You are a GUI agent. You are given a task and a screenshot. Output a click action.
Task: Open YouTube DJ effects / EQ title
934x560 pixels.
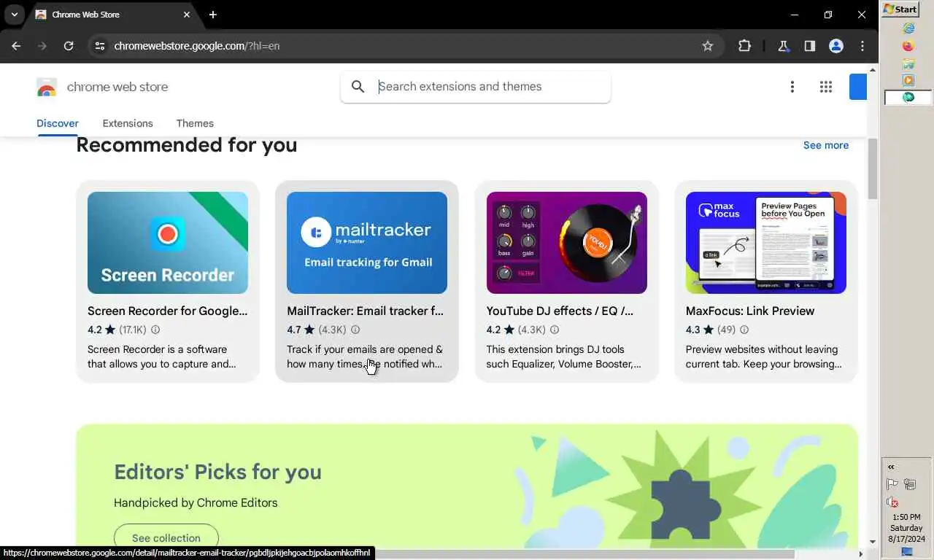tap(560, 311)
